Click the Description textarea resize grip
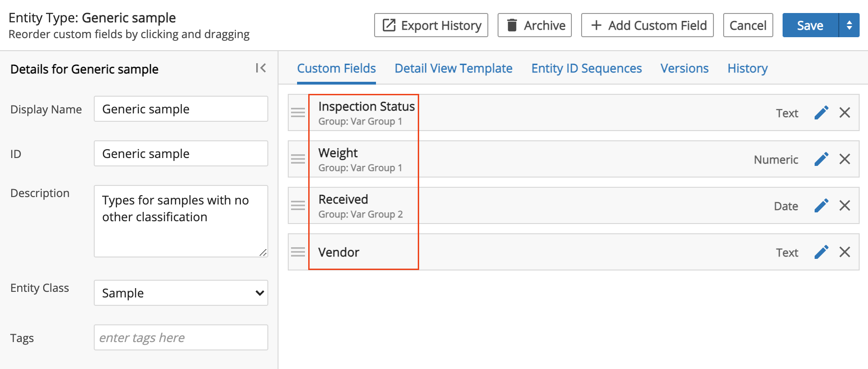868x369 pixels. point(263,252)
